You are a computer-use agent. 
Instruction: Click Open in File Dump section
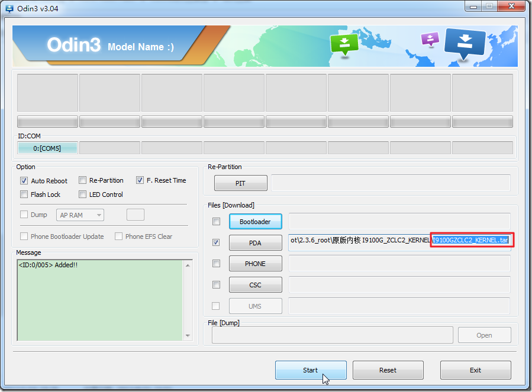tap(484, 335)
